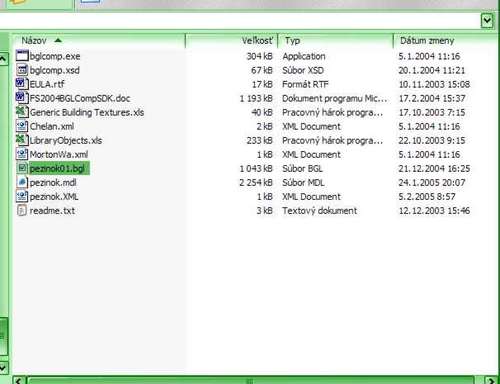Click the horizontal scrollbar left arrow
The height and width of the screenshot is (384, 500).
[19, 380]
